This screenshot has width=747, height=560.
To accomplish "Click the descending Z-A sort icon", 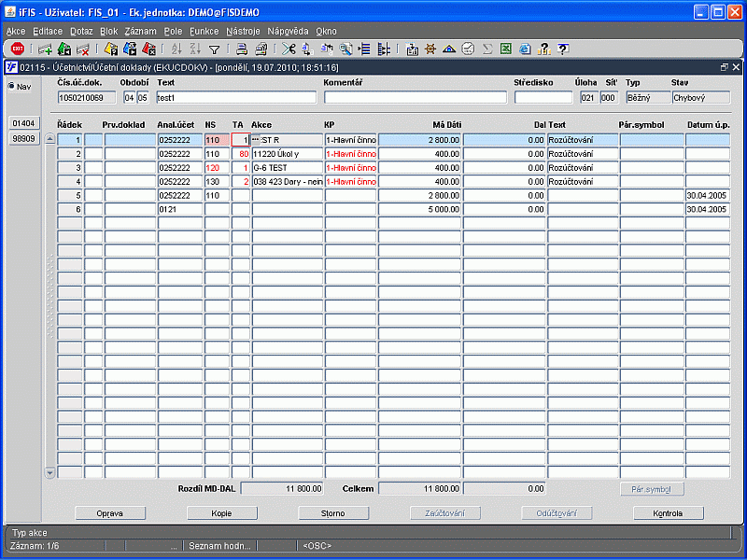I will 195,49.
